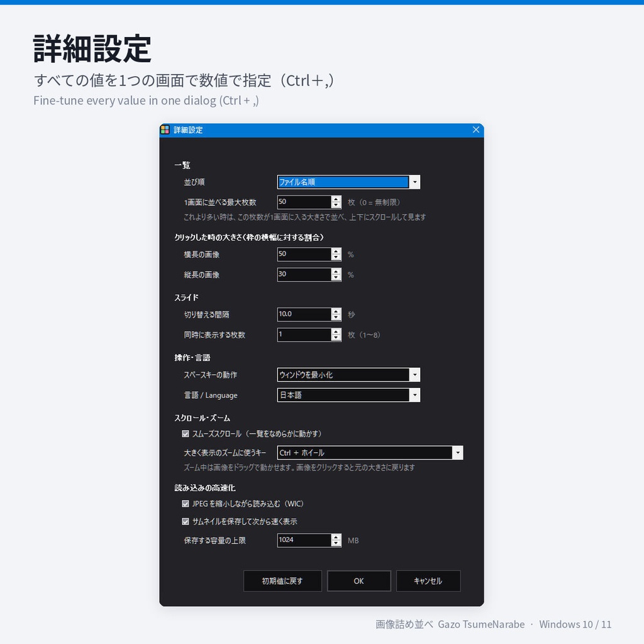Click the arrow of Ctrl + ホイール combo box

pyautogui.click(x=458, y=453)
